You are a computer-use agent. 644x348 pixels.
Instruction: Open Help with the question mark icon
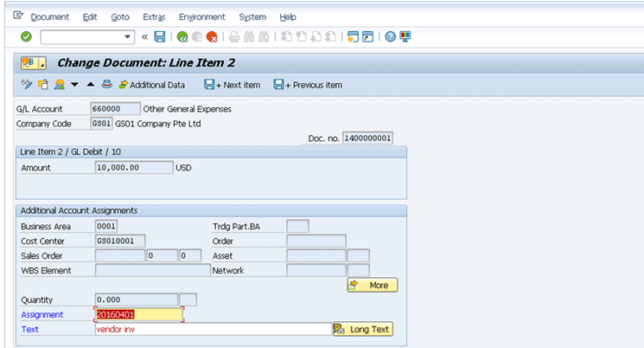(391, 37)
